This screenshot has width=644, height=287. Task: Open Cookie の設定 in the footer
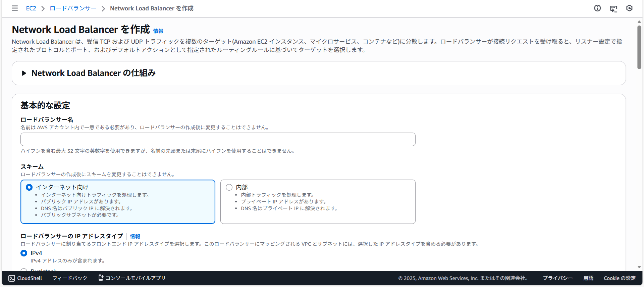620,278
